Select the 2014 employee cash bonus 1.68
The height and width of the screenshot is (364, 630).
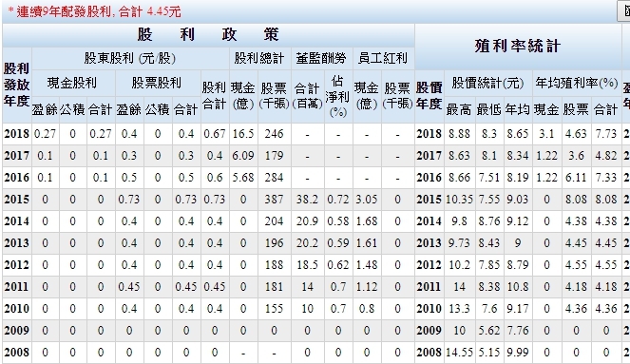367,221
